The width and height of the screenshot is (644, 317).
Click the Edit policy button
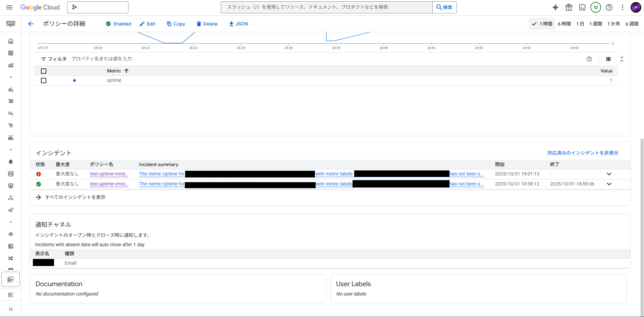click(148, 24)
